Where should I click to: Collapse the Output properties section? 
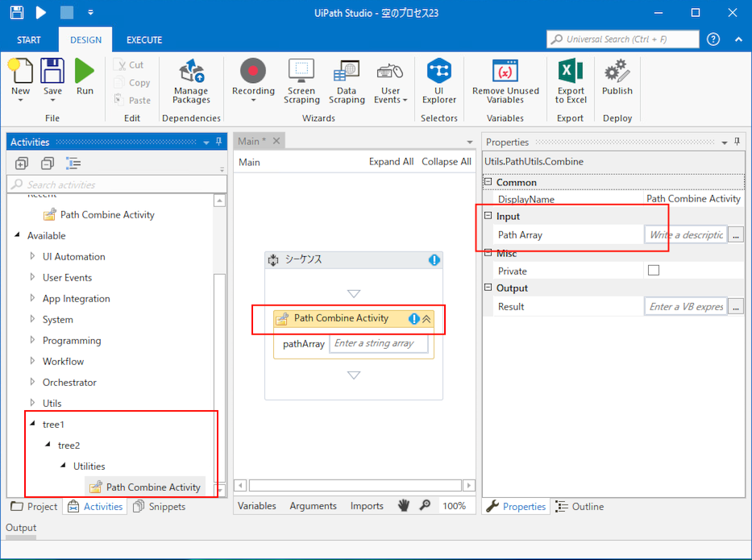[488, 288]
